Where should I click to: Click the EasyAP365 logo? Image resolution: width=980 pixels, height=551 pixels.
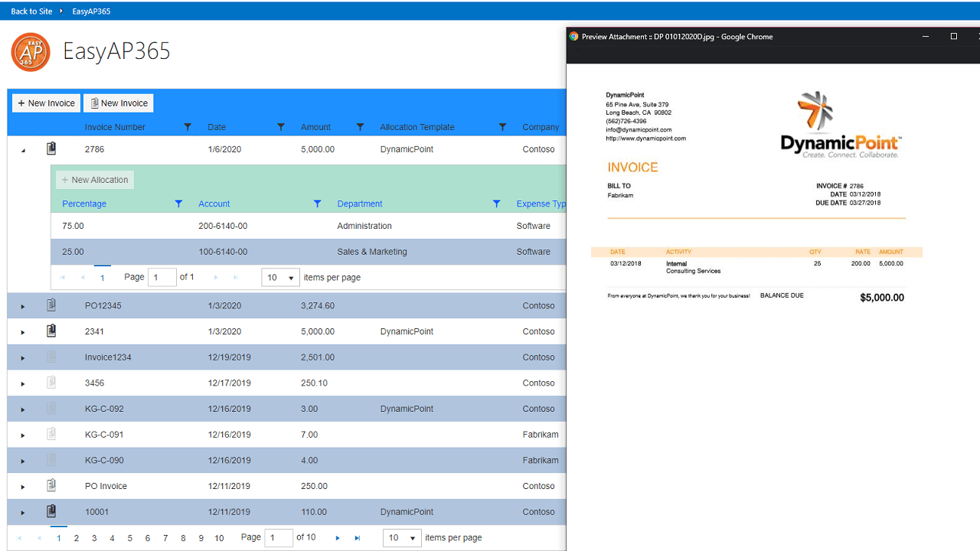point(31,52)
